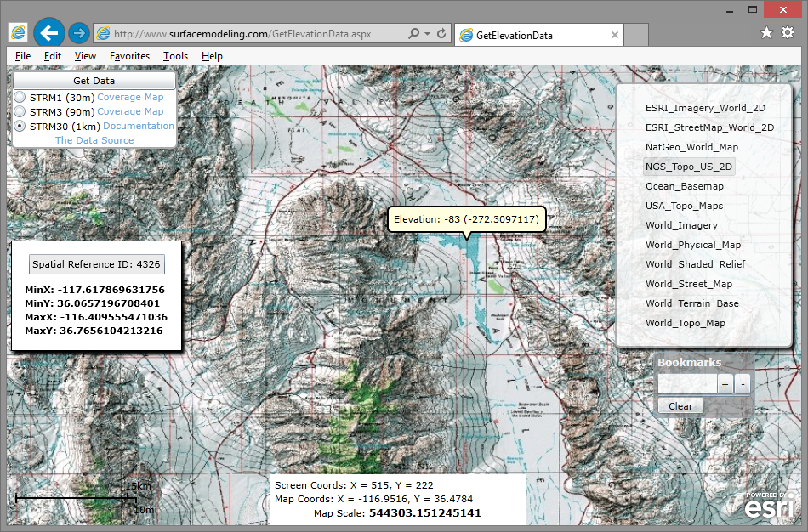Open Favorites with the star icon
Screen dimensions: 808x532
(767, 33)
